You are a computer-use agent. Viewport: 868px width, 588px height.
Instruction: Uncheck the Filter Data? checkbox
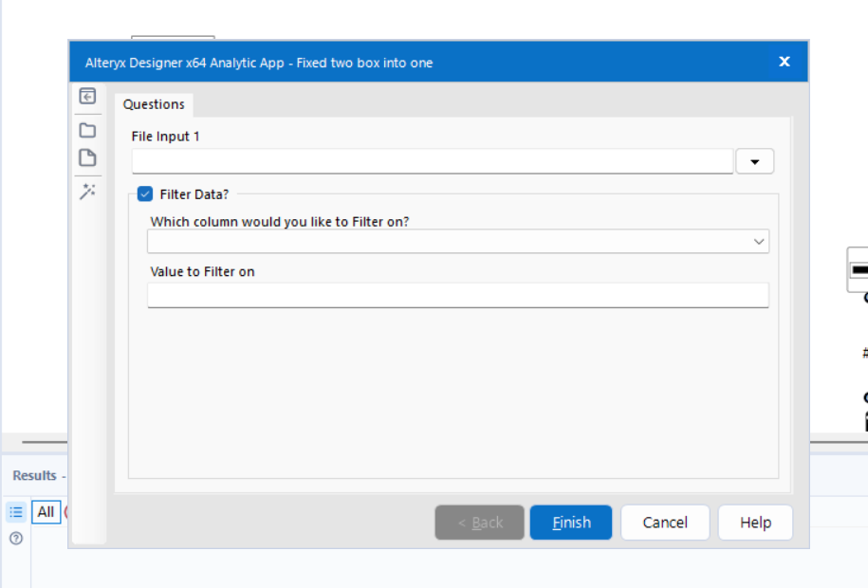pos(145,194)
